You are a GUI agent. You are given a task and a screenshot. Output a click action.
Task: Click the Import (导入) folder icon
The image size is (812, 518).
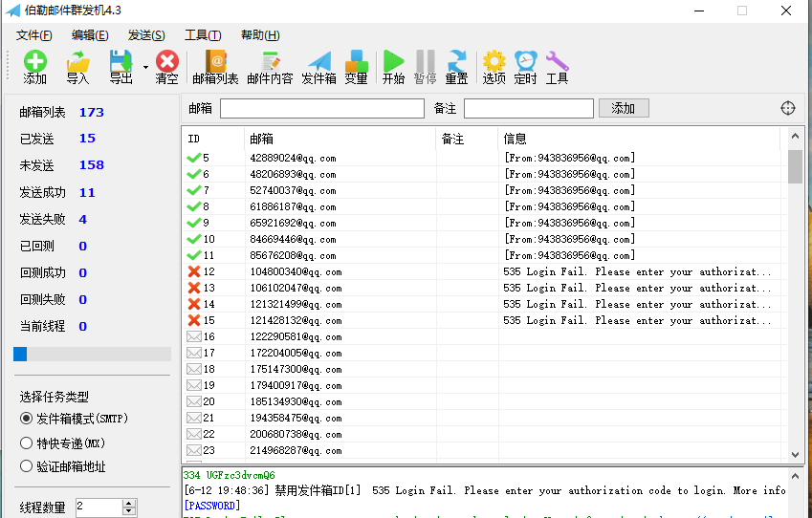[77, 63]
